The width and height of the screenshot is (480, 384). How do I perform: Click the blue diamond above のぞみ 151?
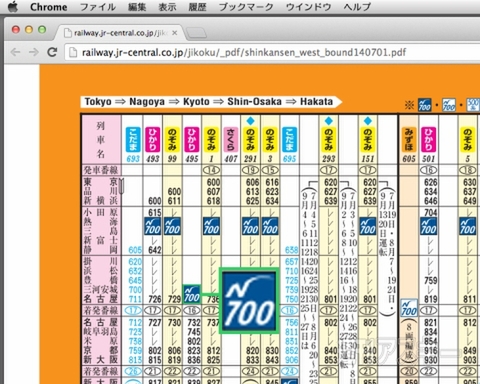coord(368,121)
